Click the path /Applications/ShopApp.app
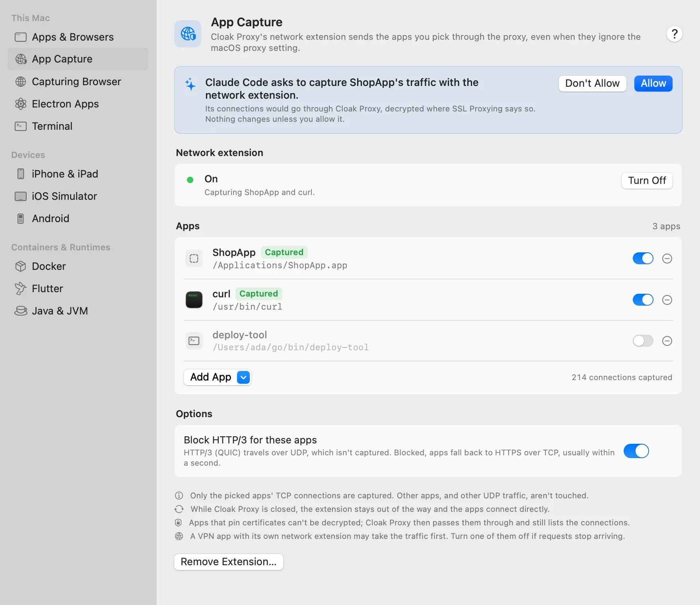 280,265
